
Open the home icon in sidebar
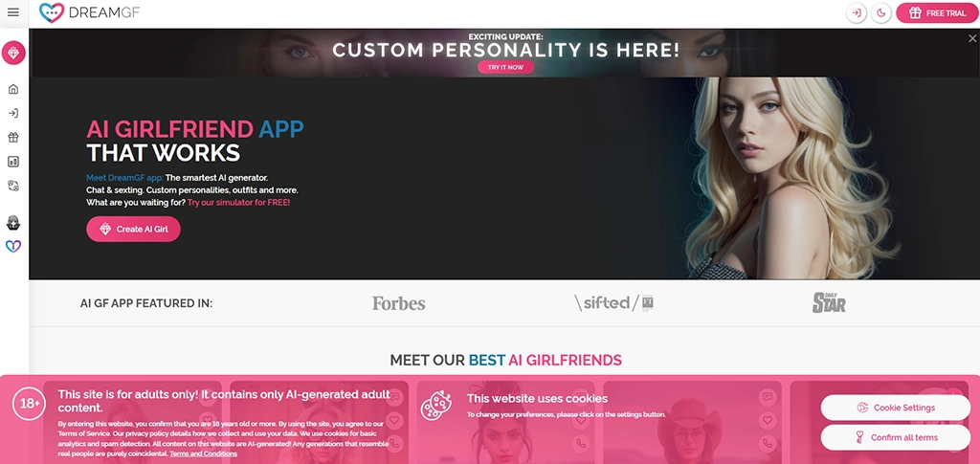coord(13,89)
